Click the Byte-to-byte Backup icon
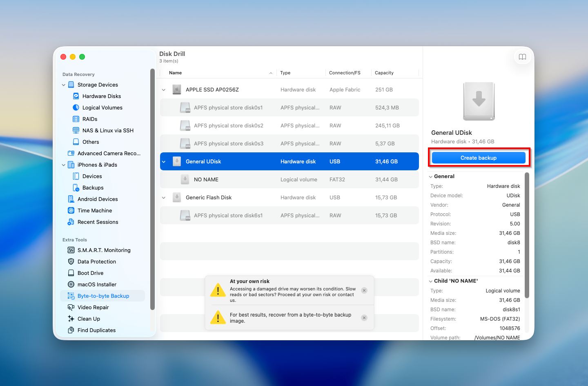 pyautogui.click(x=71, y=296)
